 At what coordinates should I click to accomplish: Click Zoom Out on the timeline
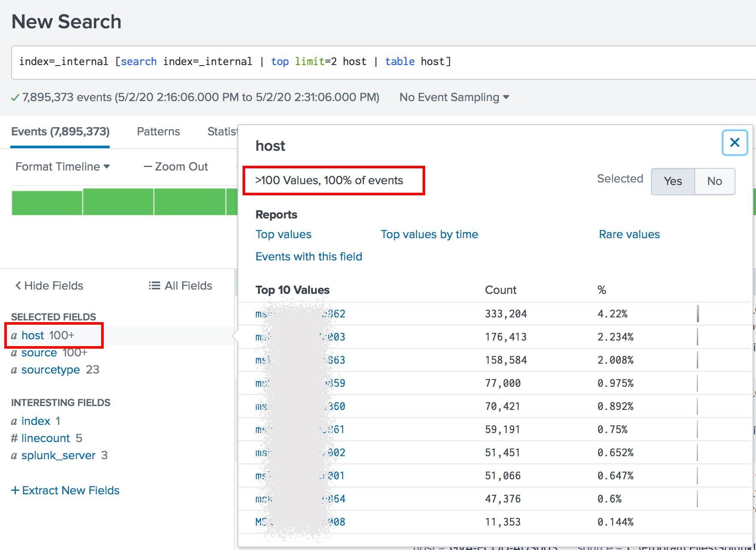176,167
